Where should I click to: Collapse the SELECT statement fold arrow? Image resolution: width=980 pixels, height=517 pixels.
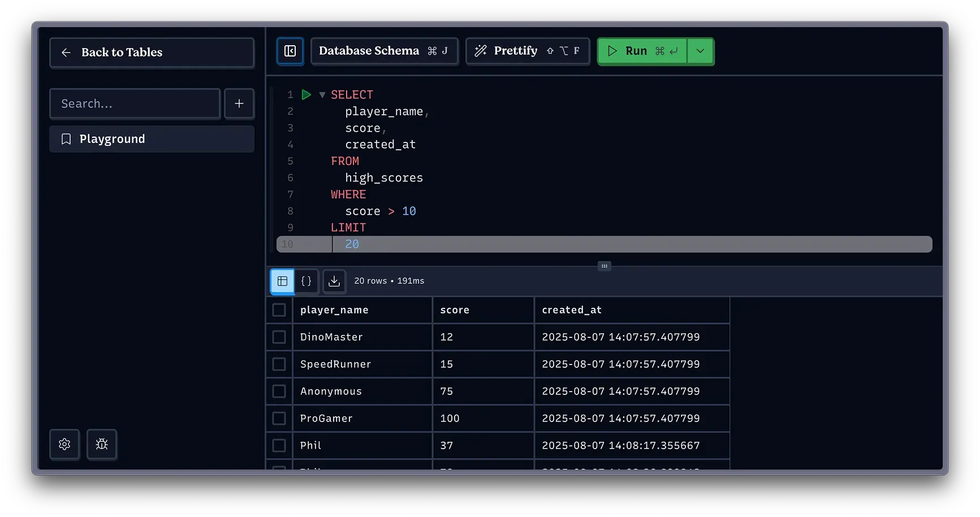tap(322, 95)
